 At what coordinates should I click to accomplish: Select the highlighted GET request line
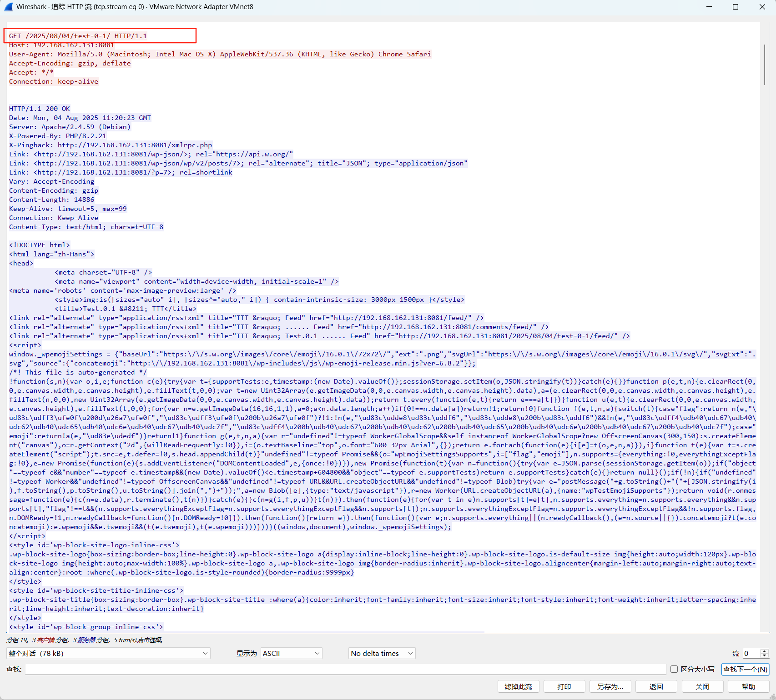tap(78, 35)
